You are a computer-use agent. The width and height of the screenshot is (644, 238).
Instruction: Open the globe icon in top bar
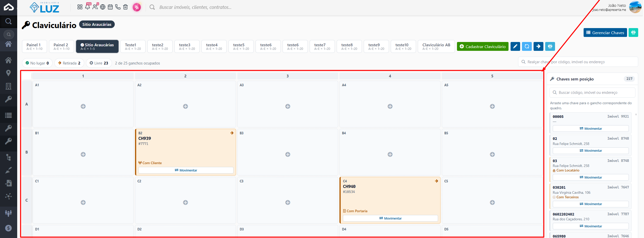pos(103,7)
